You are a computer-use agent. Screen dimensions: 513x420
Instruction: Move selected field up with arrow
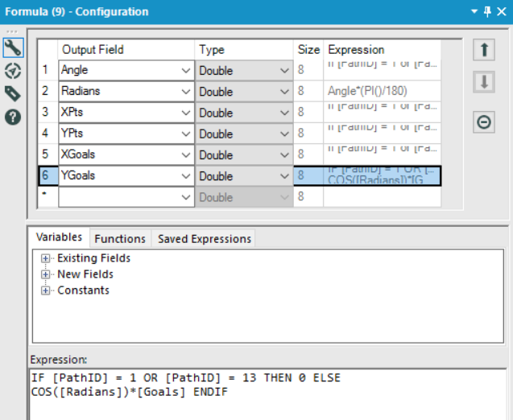click(x=485, y=50)
